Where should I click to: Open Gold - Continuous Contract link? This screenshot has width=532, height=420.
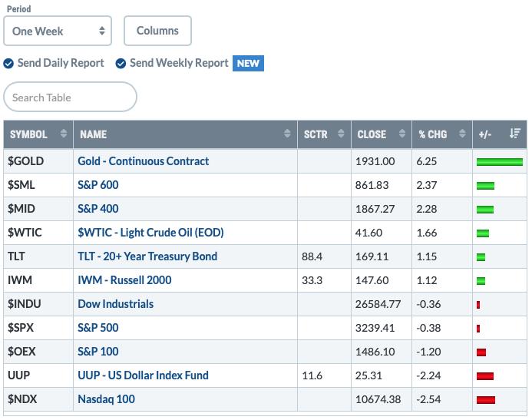144,161
